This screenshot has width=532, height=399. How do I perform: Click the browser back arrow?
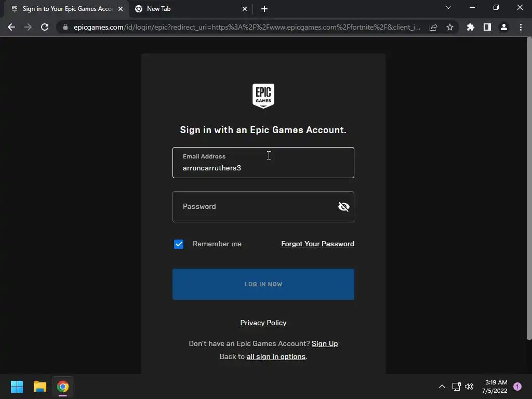(x=11, y=27)
